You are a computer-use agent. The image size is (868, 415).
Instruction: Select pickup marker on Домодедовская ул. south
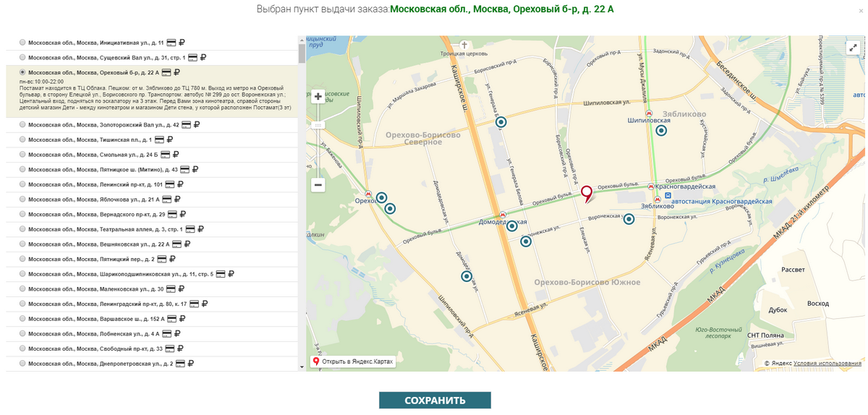pos(467,276)
